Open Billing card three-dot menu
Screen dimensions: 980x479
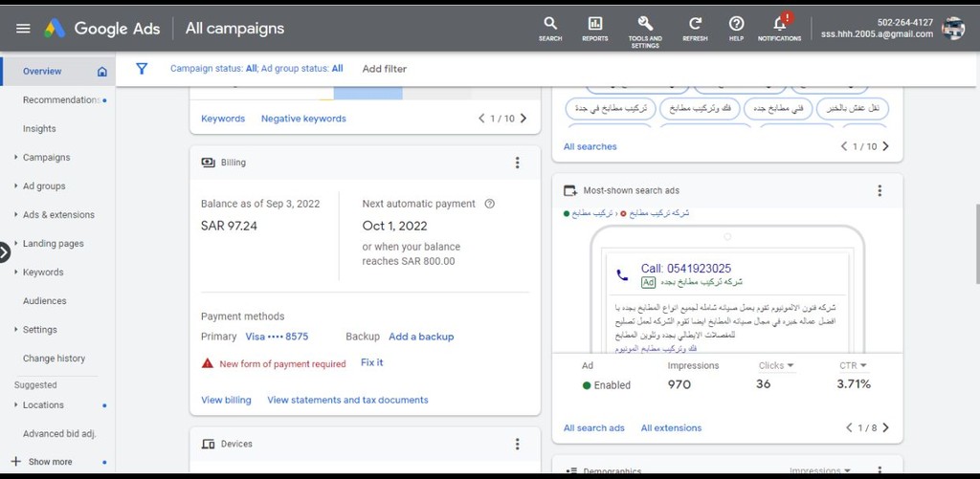(517, 163)
